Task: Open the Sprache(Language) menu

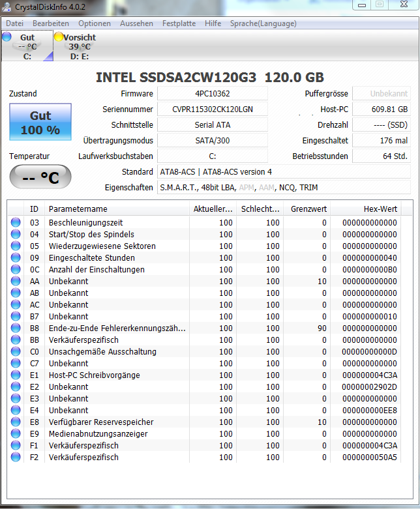Action: click(263, 23)
